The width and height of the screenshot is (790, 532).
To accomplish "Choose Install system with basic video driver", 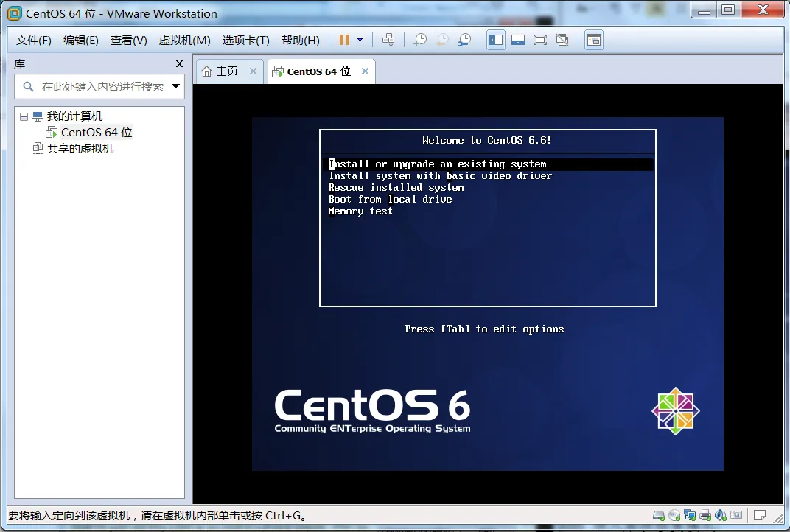I will pyautogui.click(x=441, y=176).
